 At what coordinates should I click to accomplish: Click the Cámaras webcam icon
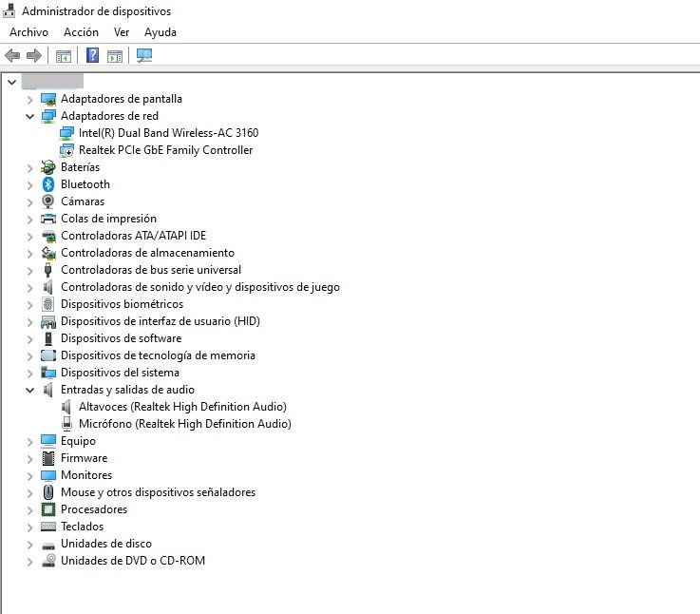pyautogui.click(x=48, y=201)
